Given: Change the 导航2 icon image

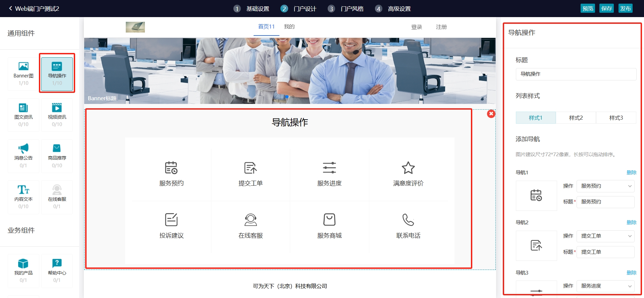Looking at the screenshot, I should [x=536, y=246].
